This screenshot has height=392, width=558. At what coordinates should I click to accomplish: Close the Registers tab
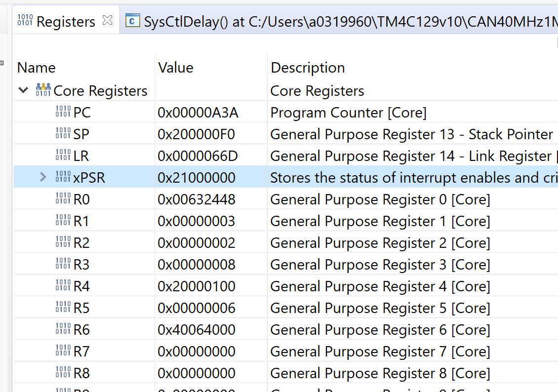pyautogui.click(x=107, y=20)
